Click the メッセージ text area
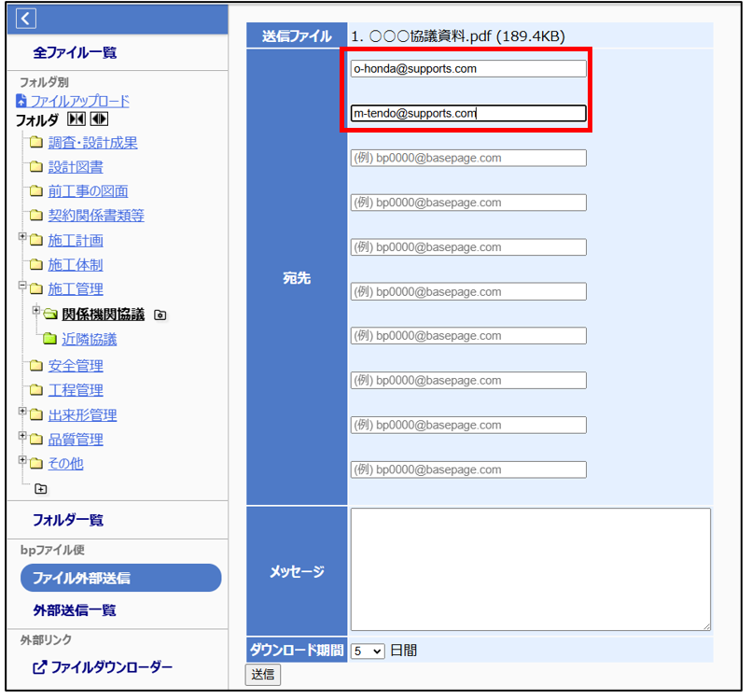Viewport: 751px width, 700px height. 530,568
